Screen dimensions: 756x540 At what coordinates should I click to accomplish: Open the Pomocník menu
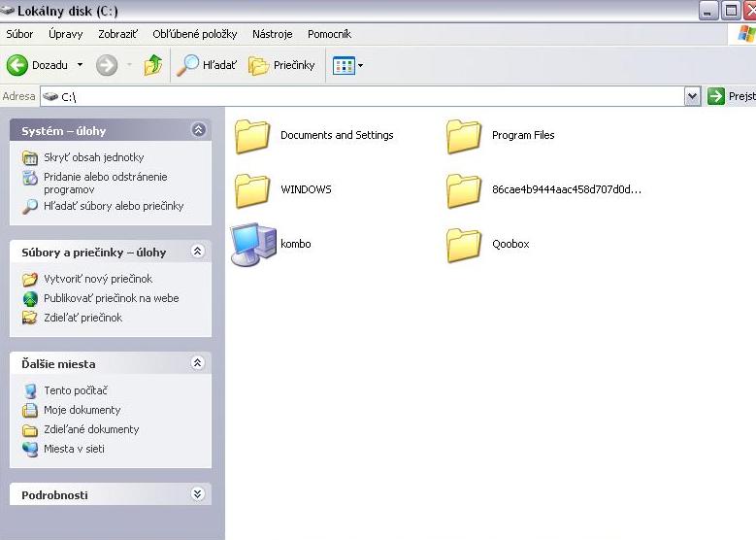(x=329, y=34)
